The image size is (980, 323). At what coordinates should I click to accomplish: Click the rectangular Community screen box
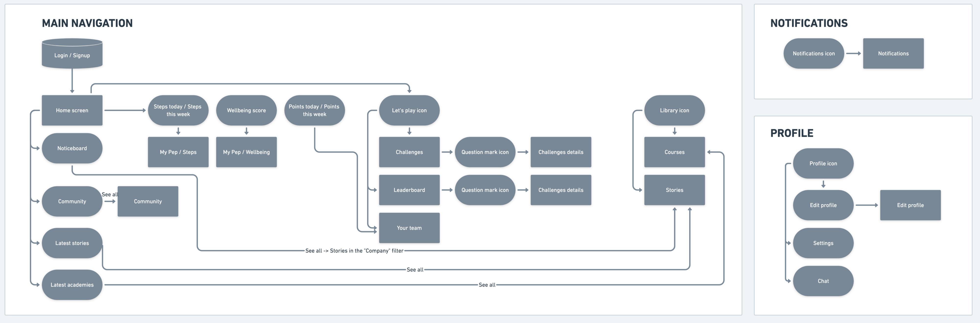[x=147, y=202]
